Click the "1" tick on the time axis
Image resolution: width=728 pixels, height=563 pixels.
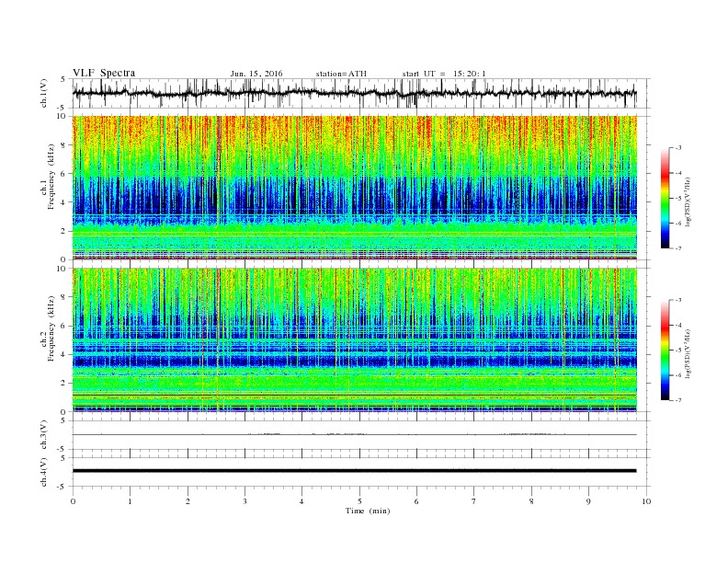coord(130,501)
